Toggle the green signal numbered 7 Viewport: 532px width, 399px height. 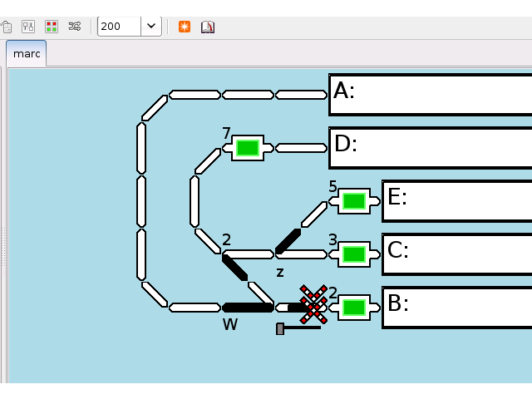[x=247, y=148]
